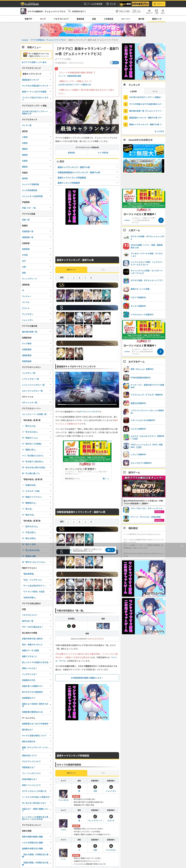Open the 1171 comment count badge
Screen dimensions: 186x868
(x=114, y=63)
